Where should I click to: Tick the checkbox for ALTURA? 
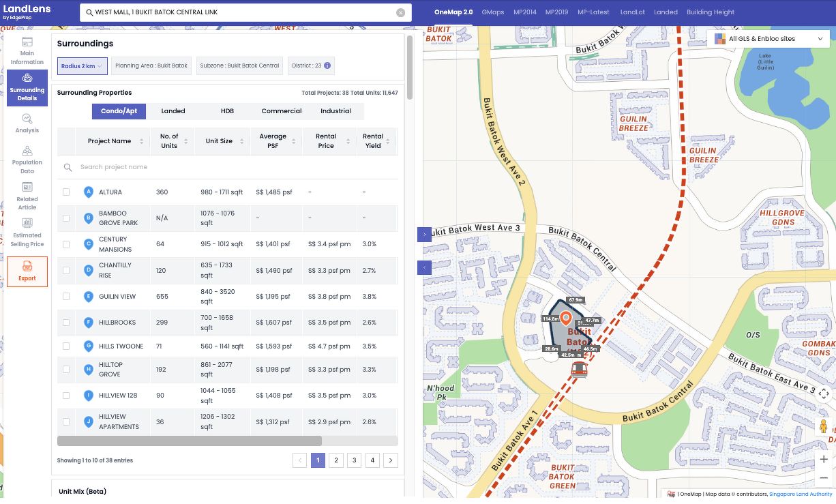pos(66,192)
